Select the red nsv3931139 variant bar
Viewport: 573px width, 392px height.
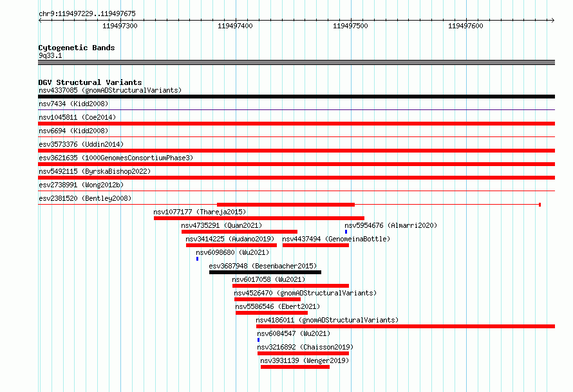coord(295,367)
